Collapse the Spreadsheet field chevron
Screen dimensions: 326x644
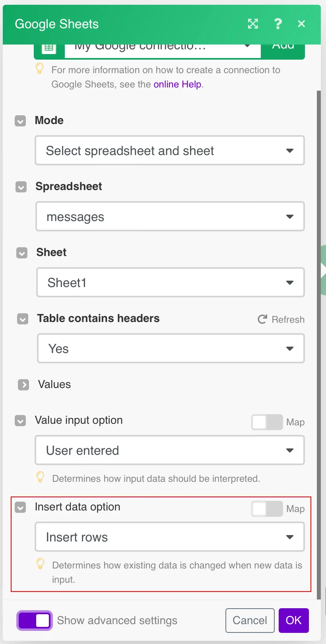(x=21, y=187)
